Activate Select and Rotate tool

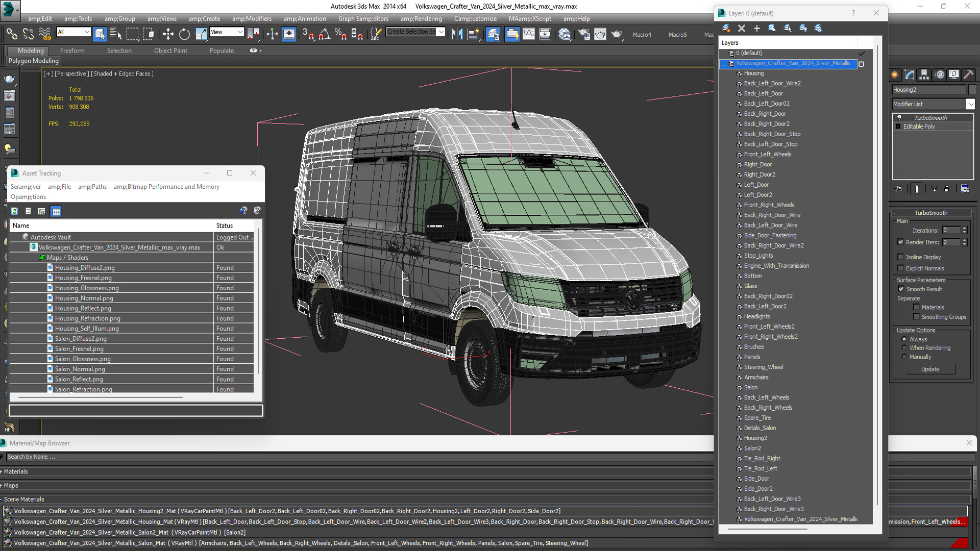(x=184, y=34)
